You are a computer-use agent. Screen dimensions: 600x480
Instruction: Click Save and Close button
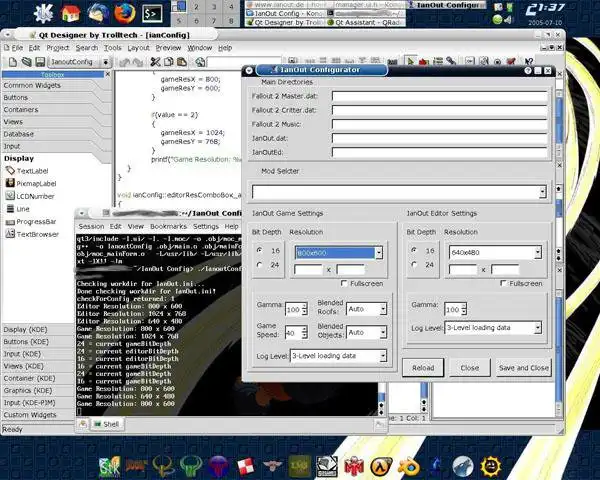tap(523, 367)
